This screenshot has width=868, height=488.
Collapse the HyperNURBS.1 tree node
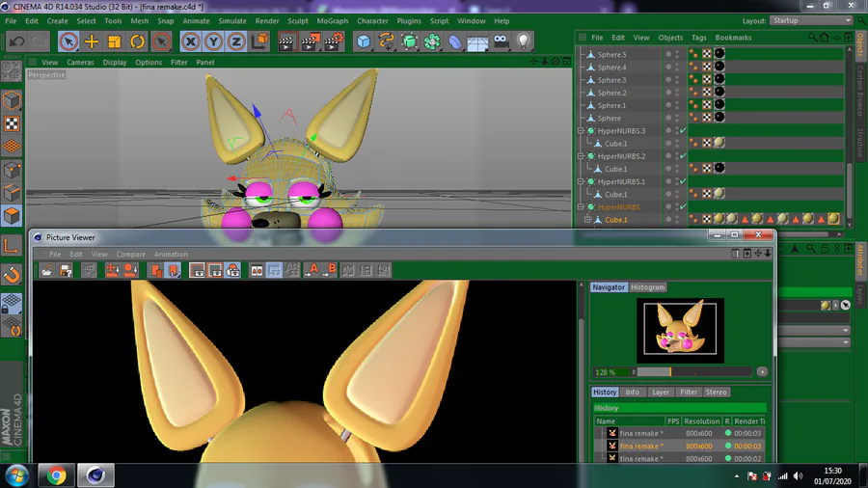(581, 181)
